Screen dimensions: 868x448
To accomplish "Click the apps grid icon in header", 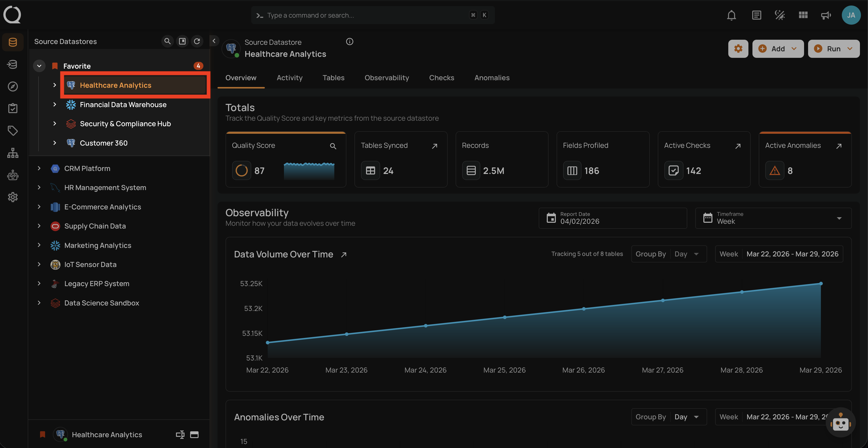I will tap(803, 15).
